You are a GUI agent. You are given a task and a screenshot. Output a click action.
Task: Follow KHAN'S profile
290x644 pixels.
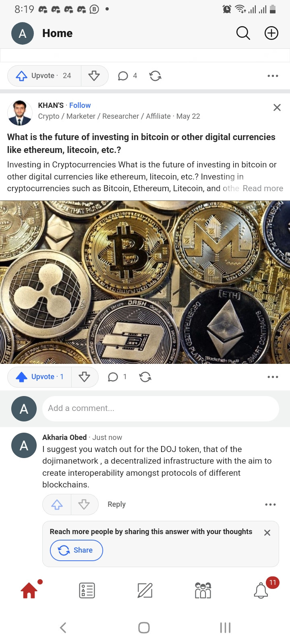point(80,105)
